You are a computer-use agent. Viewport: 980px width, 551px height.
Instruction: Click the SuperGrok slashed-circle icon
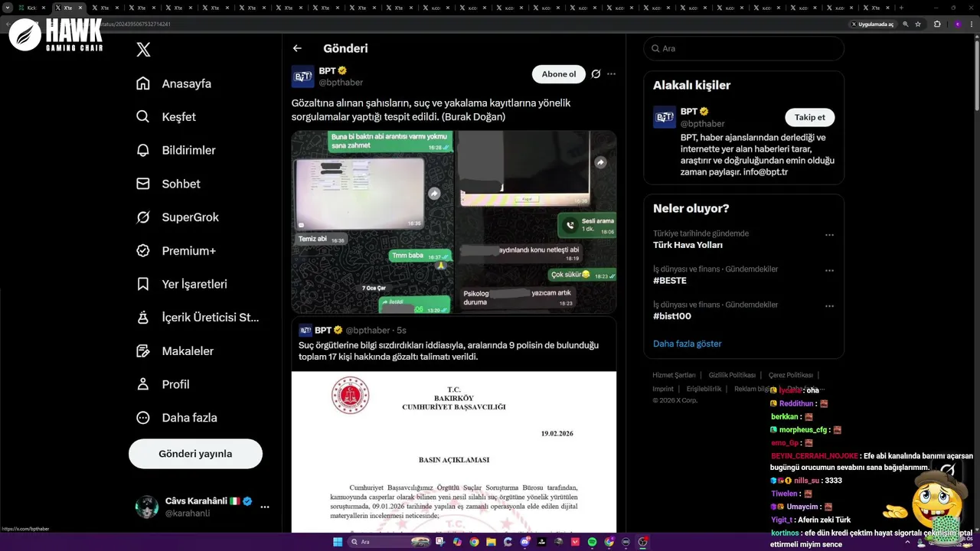click(x=143, y=217)
